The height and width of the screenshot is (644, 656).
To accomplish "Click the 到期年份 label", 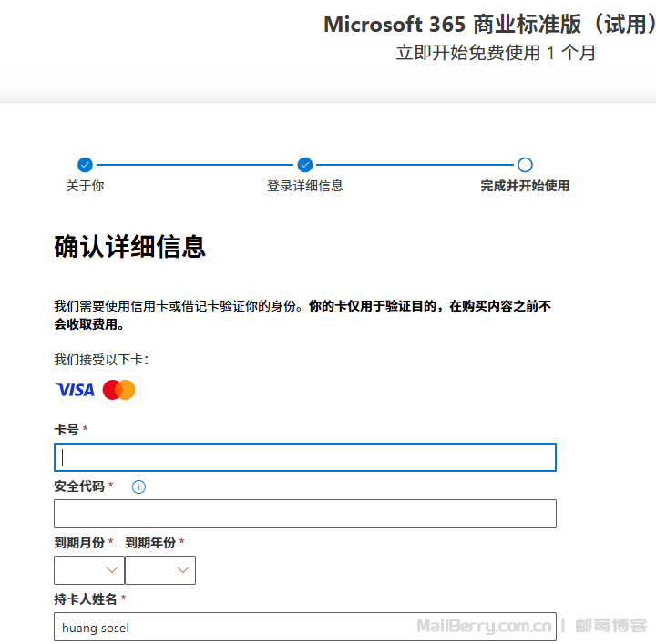I will 150,543.
